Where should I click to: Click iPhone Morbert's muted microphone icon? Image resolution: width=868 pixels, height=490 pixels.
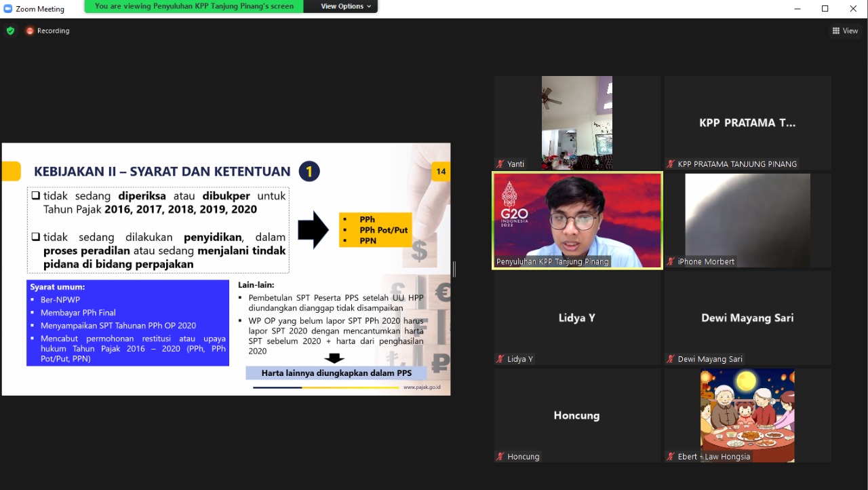click(671, 262)
